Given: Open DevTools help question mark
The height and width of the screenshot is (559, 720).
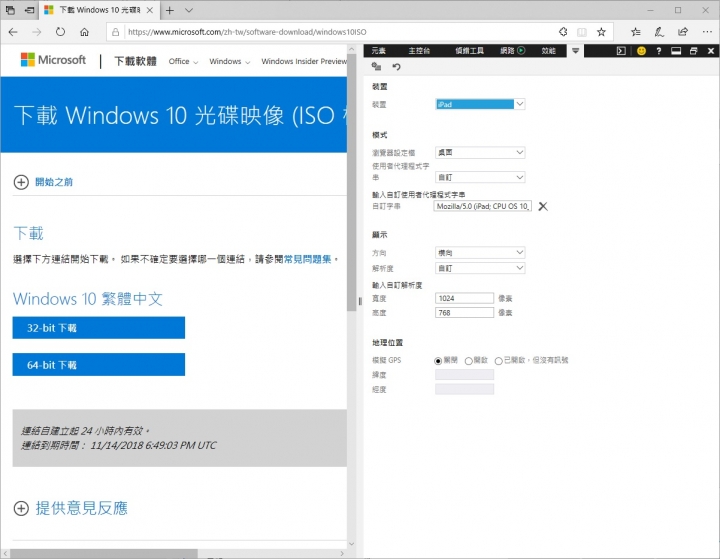Looking at the screenshot, I should click(658, 51).
